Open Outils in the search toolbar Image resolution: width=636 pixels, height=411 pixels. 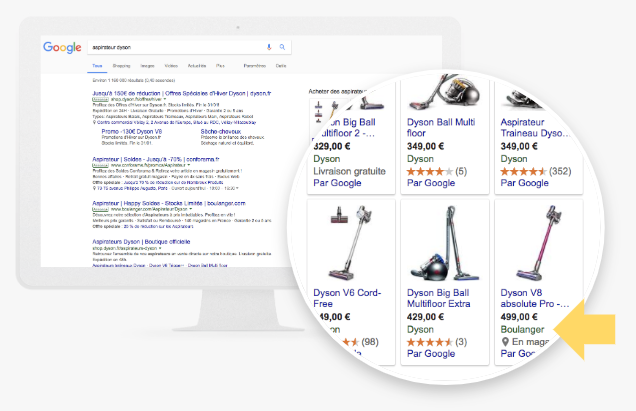tap(281, 66)
